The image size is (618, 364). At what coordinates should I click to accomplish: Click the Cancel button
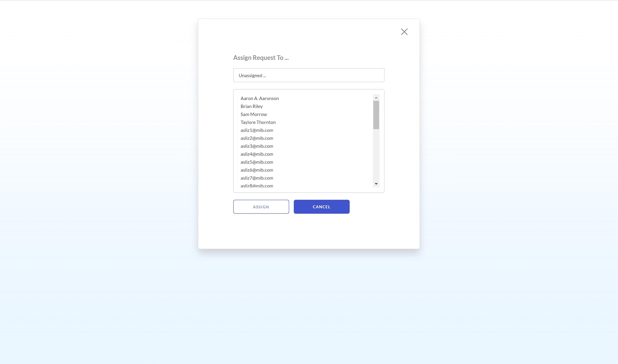(x=322, y=207)
